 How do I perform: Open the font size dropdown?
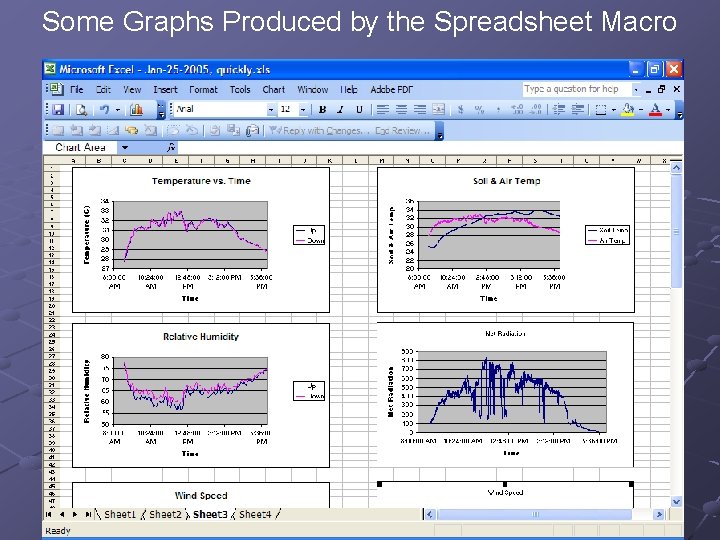(303, 110)
